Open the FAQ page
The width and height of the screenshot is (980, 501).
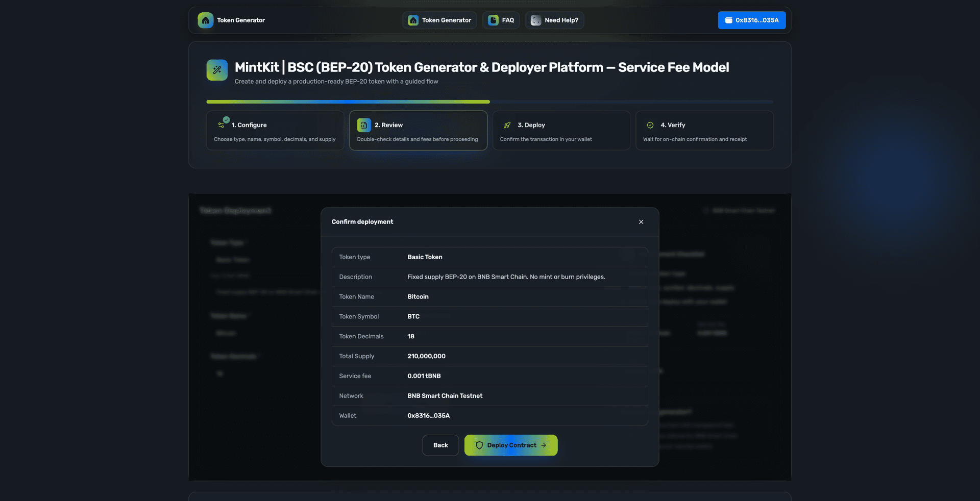501,20
